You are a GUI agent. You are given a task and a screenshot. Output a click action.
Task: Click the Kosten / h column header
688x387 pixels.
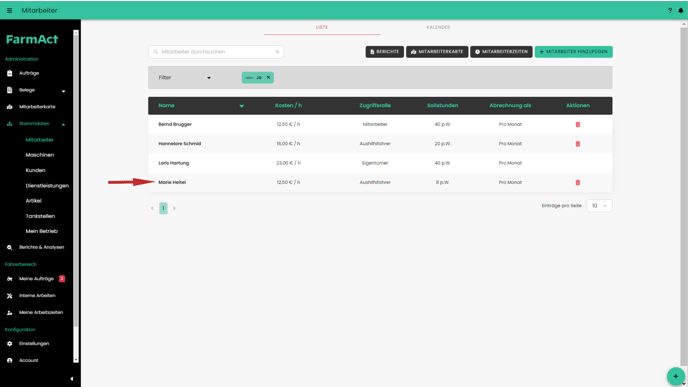tap(288, 106)
